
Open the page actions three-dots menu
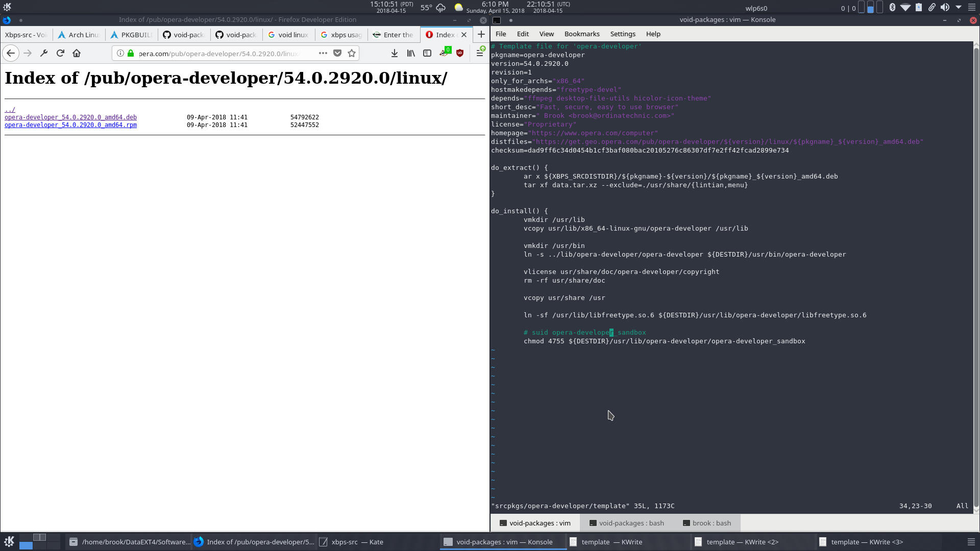(323, 53)
